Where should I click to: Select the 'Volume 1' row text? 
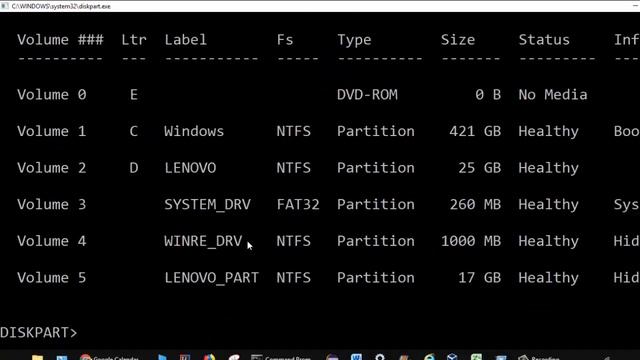[x=52, y=131]
